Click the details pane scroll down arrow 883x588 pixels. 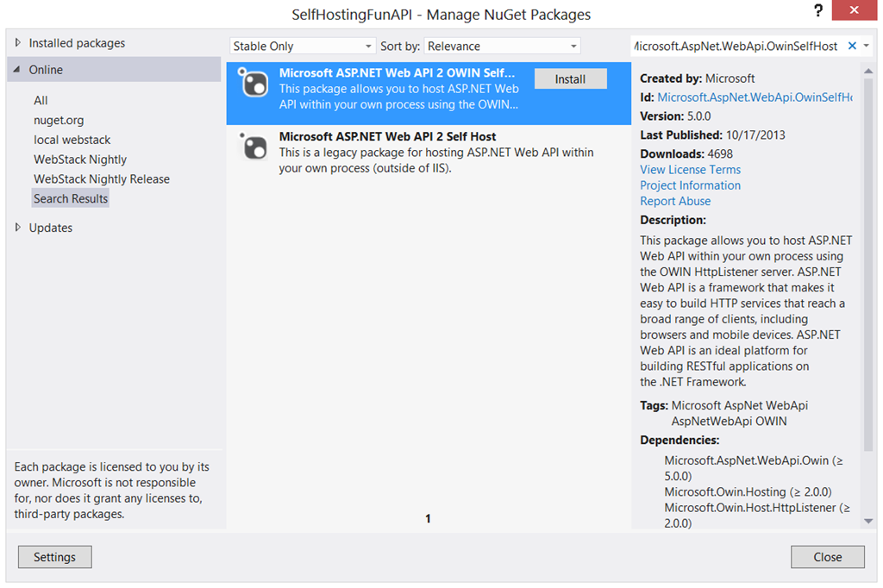(x=868, y=522)
